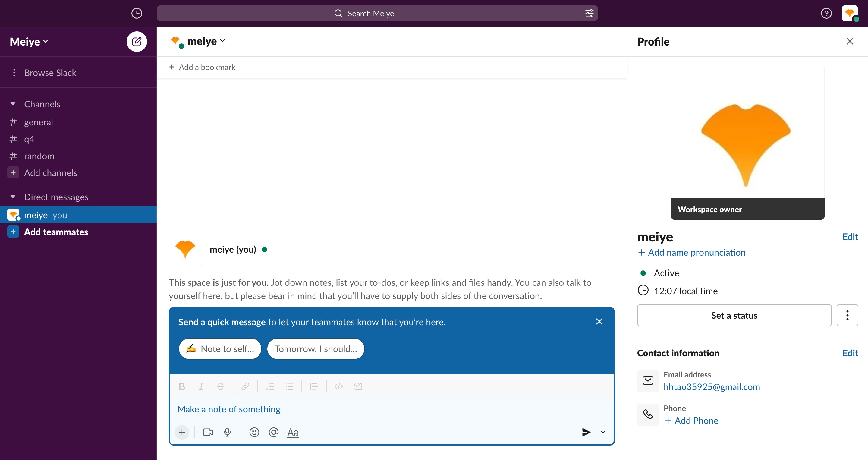Record an audio clip with the microphone icon
This screenshot has width=868, height=460.
[228, 432]
